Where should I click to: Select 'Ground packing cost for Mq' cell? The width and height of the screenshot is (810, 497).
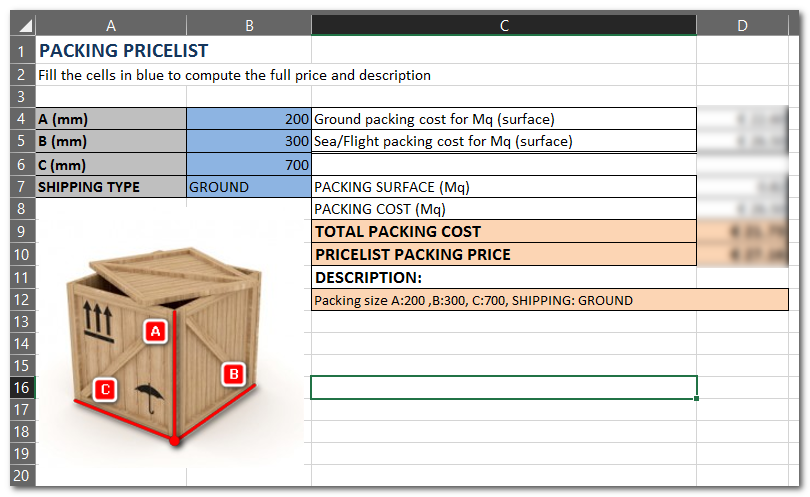point(504,119)
